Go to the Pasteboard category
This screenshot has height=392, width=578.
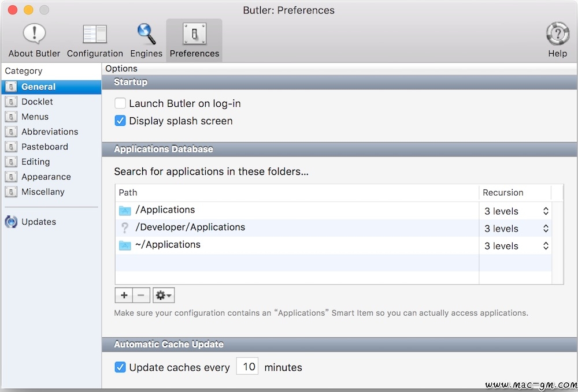point(51,147)
